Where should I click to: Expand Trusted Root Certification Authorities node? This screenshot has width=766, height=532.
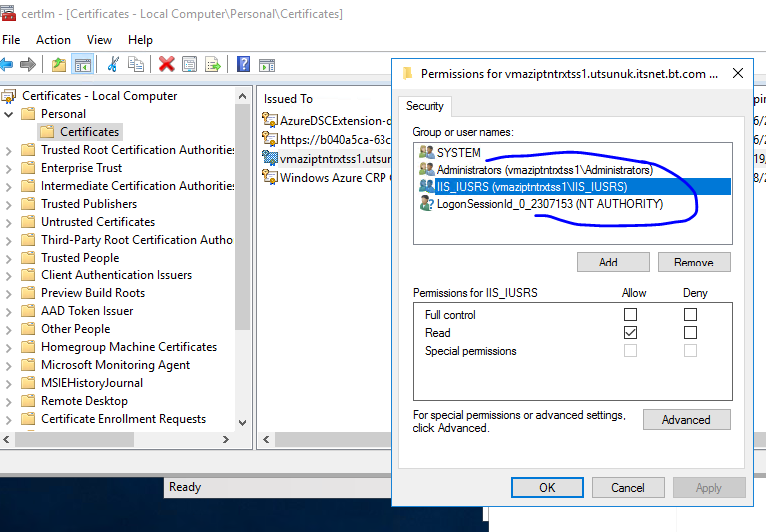click(x=8, y=151)
